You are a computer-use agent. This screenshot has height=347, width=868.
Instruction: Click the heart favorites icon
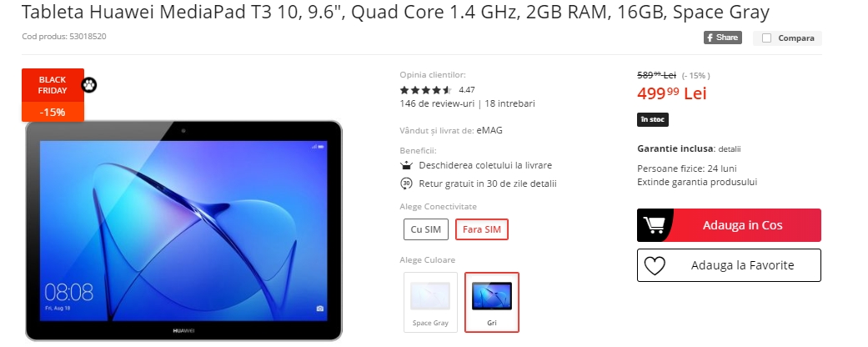(x=655, y=265)
